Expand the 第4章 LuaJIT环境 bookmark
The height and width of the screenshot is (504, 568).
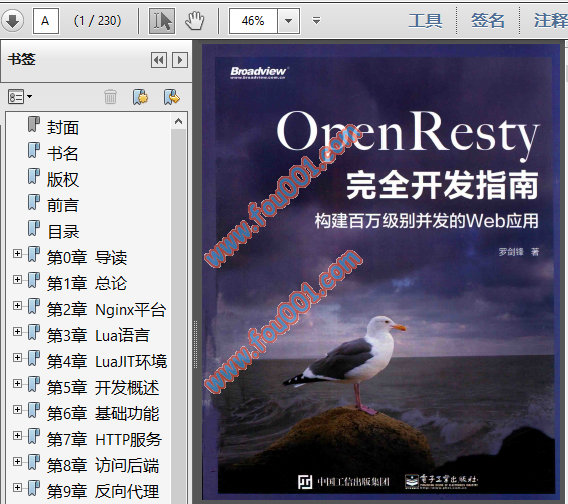(x=17, y=358)
